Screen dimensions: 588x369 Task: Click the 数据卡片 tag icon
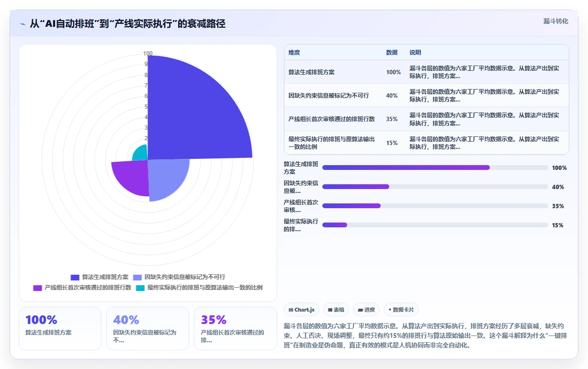click(x=390, y=310)
